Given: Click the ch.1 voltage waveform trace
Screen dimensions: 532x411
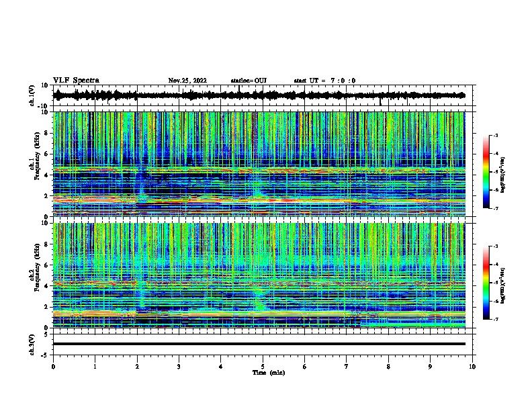Looking at the screenshot, I should (259, 95).
